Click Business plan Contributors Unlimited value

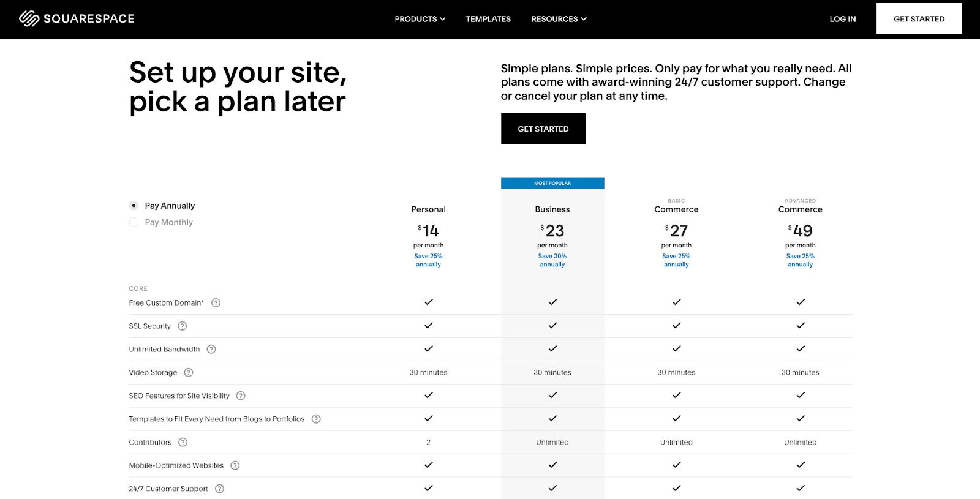552,442
